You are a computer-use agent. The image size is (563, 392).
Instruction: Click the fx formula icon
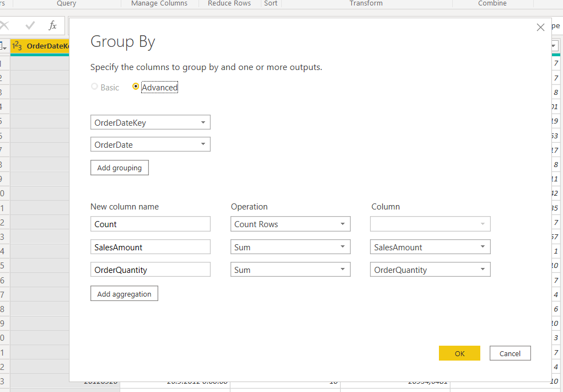[x=52, y=25]
